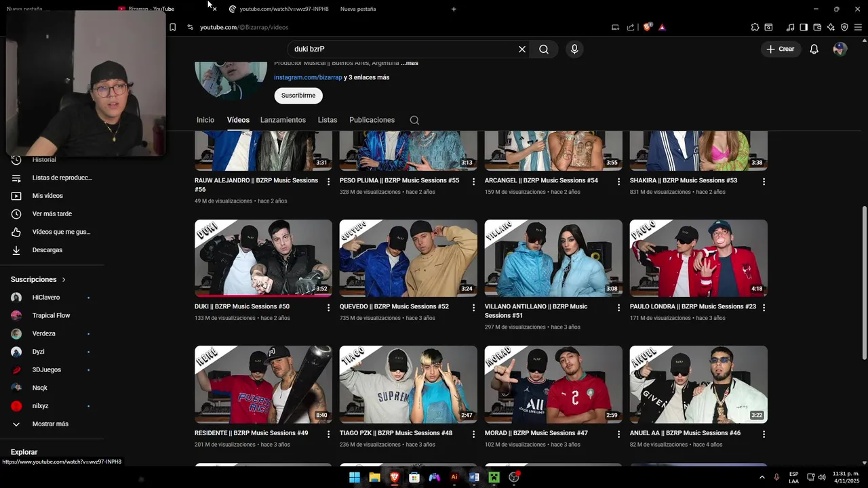Clear the search box with the X icon
Screen dimensions: 868x488
[x=522, y=49]
